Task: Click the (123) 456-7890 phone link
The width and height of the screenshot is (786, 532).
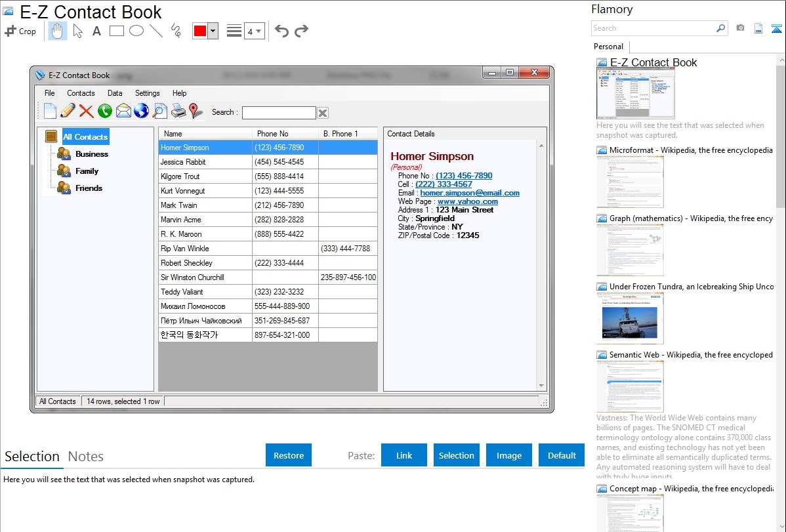Action: click(464, 176)
